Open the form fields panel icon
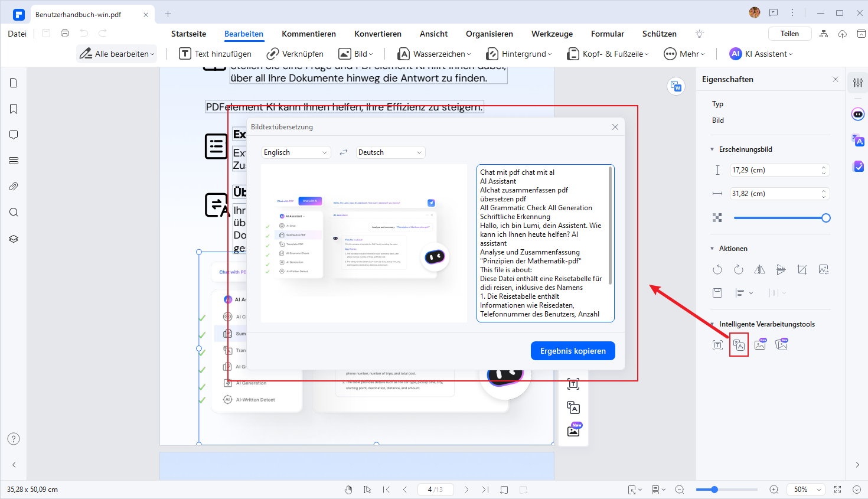Viewport: 868px width, 499px height. coord(14,161)
